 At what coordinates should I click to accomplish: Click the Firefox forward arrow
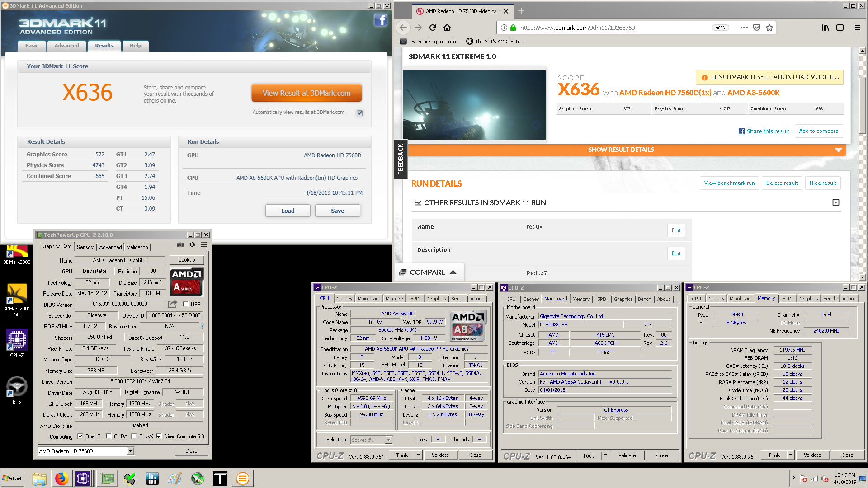418,28
